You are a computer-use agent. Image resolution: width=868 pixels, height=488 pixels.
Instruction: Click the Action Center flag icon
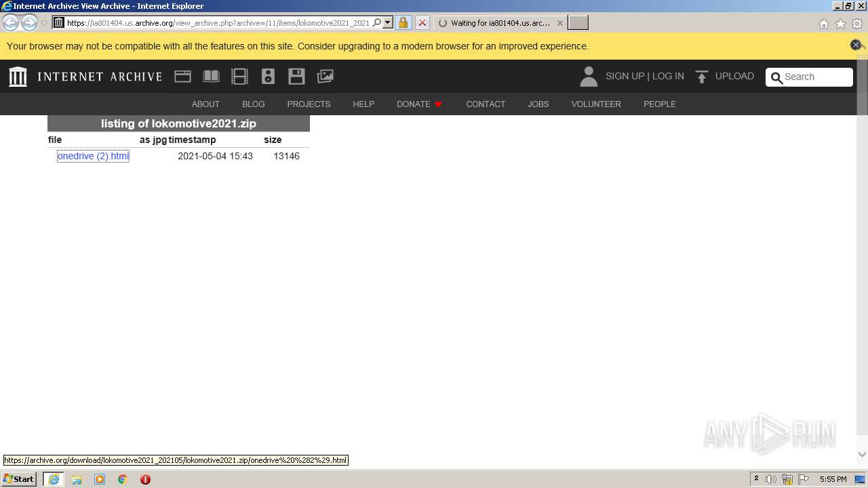[804, 479]
